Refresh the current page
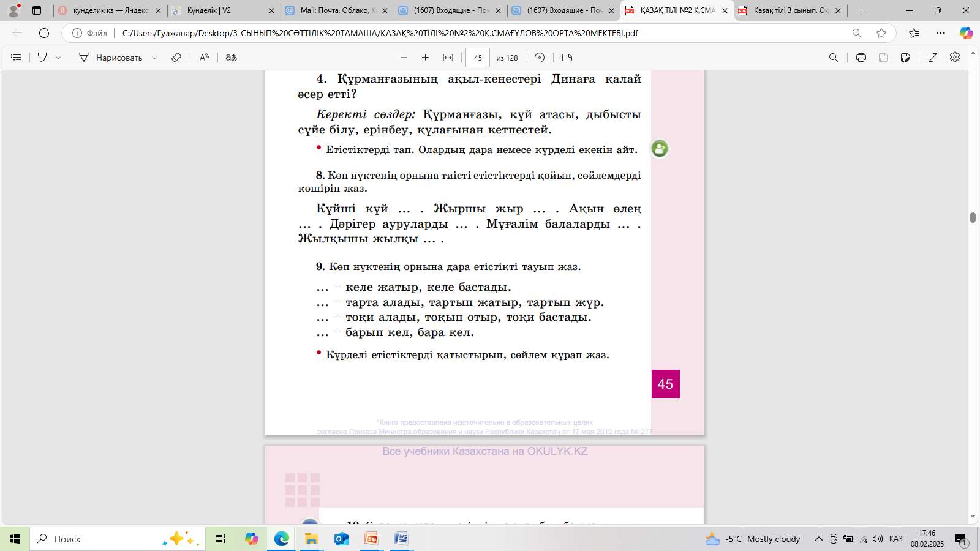Viewport: 980px width, 551px height. pyautogui.click(x=44, y=33)
